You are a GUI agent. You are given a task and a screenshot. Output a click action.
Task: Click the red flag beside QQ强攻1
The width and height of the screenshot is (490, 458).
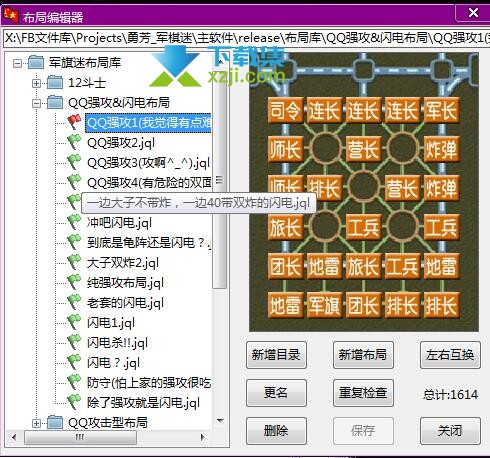tap(74, 122)
